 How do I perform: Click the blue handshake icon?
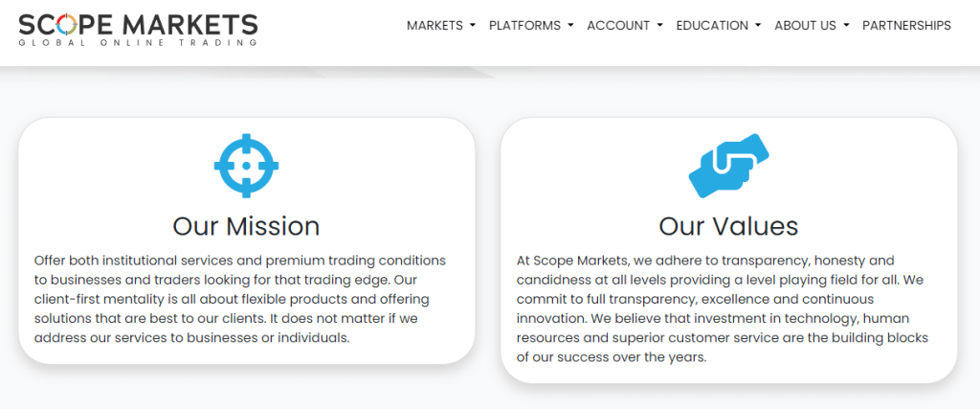(728, 166)
